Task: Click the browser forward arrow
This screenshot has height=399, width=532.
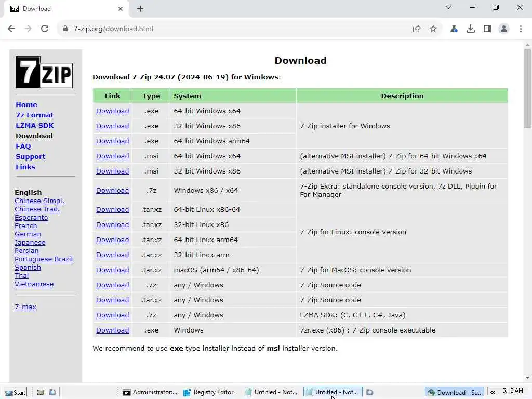Action: point(28,29)
